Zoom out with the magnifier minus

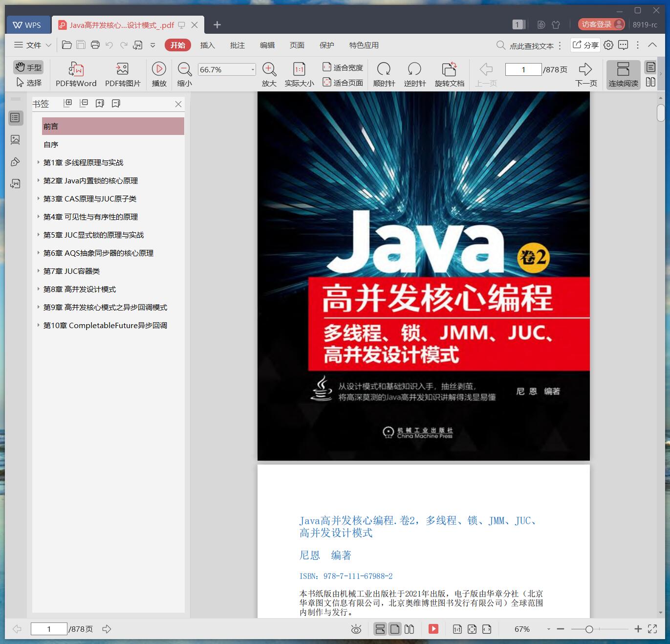184,74
